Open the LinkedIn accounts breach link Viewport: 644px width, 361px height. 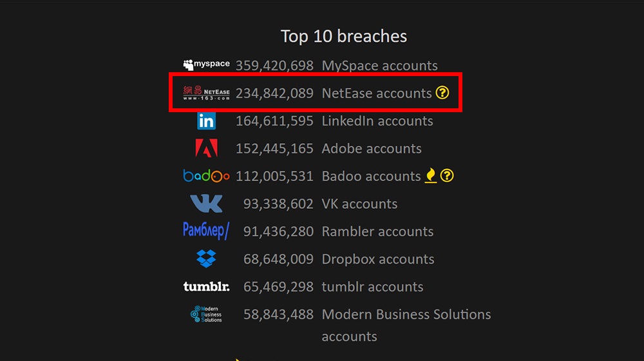tap(377, 121)
